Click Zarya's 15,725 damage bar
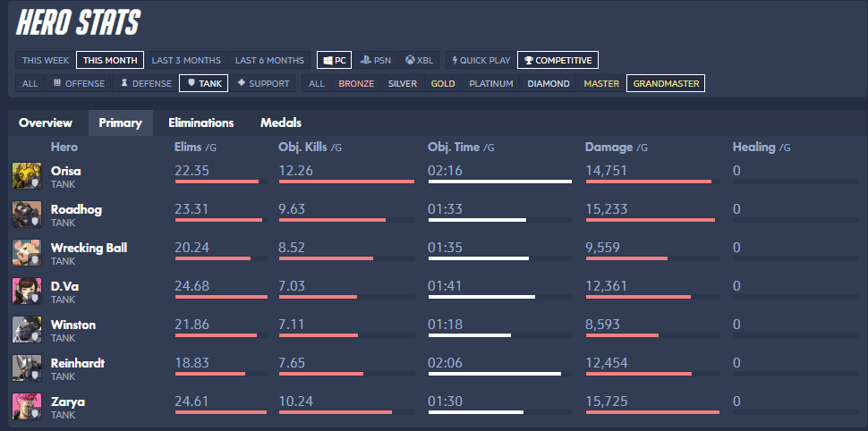The image size is (868, 431). (652, 412)
